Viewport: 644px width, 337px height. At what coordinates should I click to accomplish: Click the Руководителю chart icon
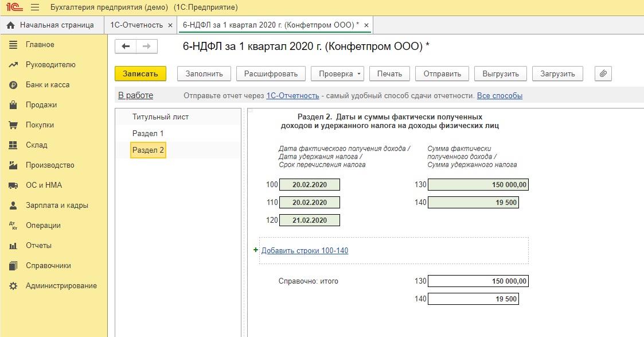[13, 65]
